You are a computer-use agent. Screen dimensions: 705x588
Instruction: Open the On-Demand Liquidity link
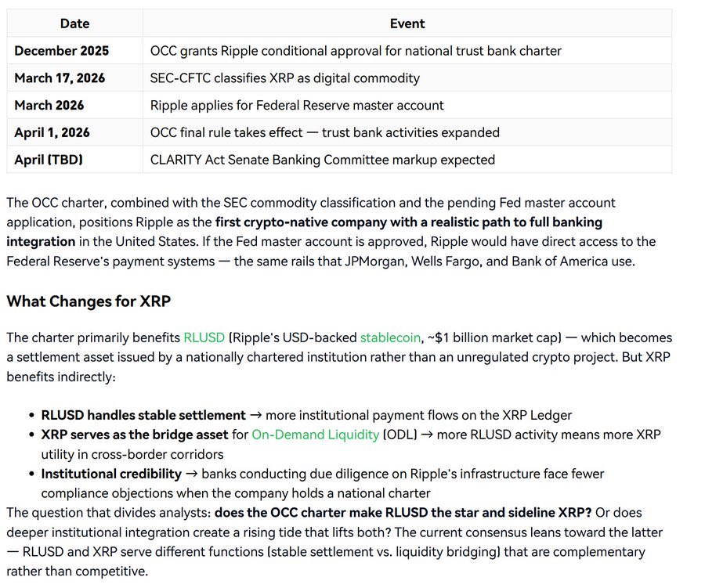click(x=315, y=435)
